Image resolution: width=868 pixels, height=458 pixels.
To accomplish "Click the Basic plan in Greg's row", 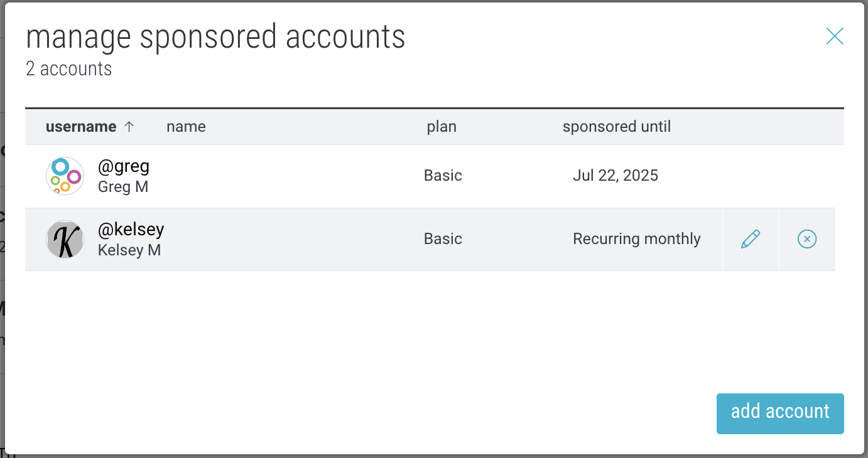I will pyautogui.click(x=443, y=176).
